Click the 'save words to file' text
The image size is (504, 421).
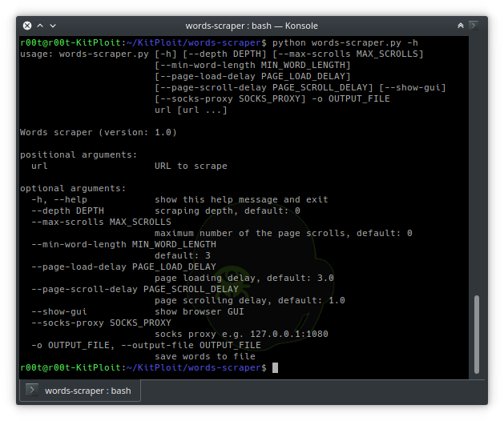[204, 356]
